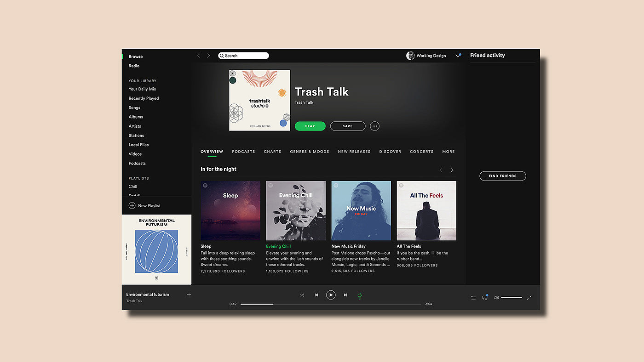Open the three-dot more options button
The image size is (644, 362).
pos(375,126)
